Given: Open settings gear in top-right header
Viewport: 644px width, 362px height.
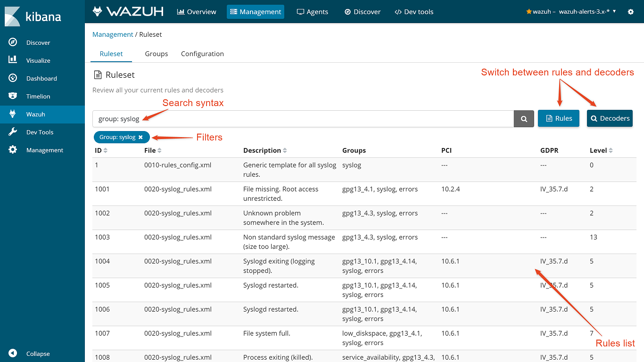Looking at the screenshot, I should 631,12.
